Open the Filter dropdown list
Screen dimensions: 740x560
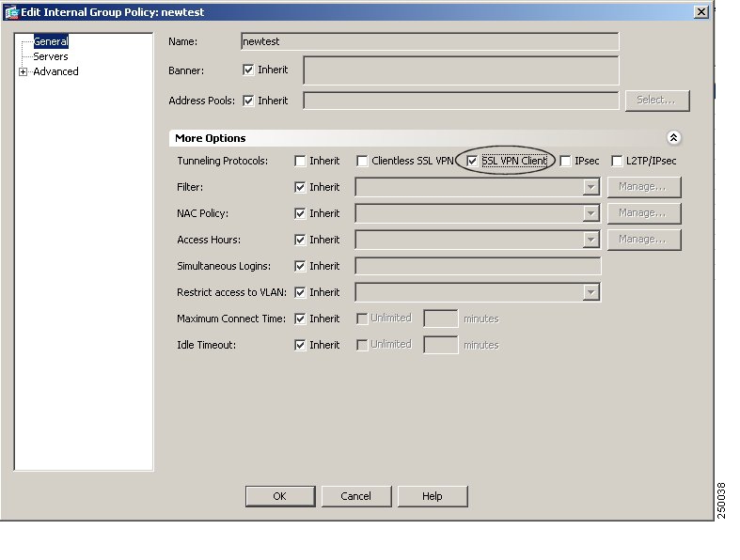590,187
